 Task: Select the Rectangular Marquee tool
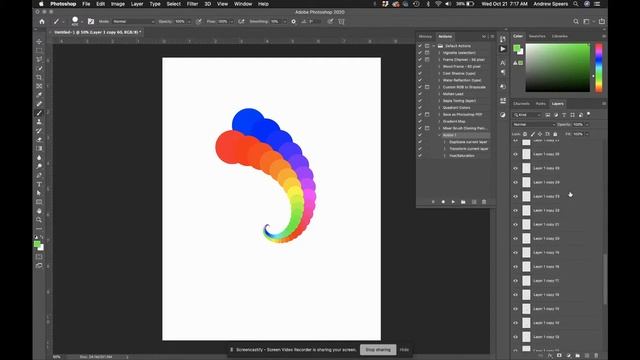click(x=39, y=51)
